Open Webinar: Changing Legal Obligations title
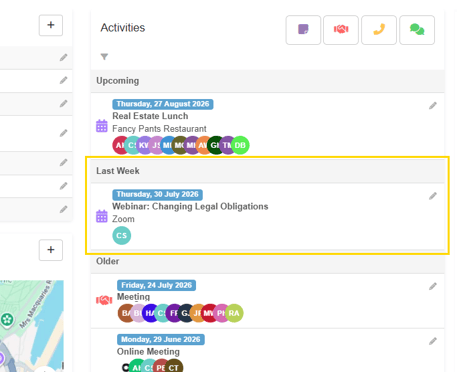457x372 pixels. (x=190, y=207)
